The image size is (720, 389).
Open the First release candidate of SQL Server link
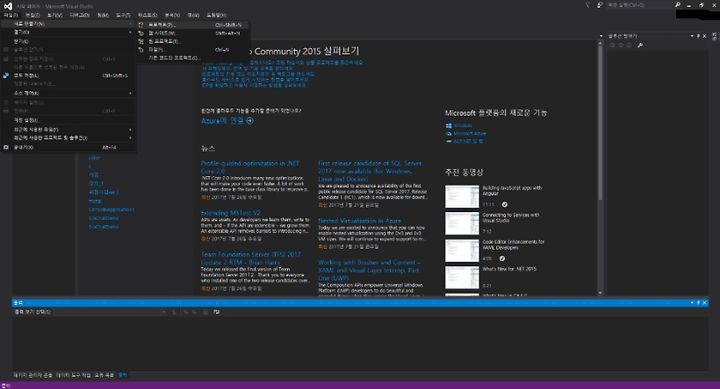(x=370, y=171)
